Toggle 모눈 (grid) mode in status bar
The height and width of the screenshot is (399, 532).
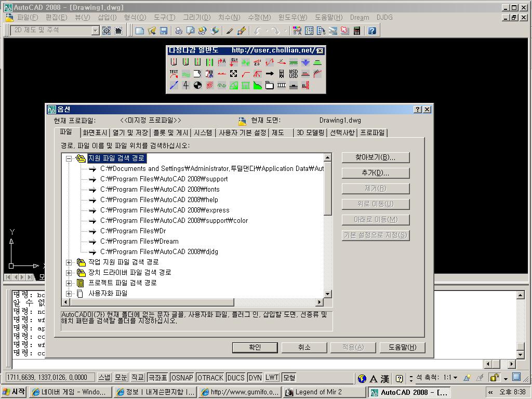coord(121,377)
